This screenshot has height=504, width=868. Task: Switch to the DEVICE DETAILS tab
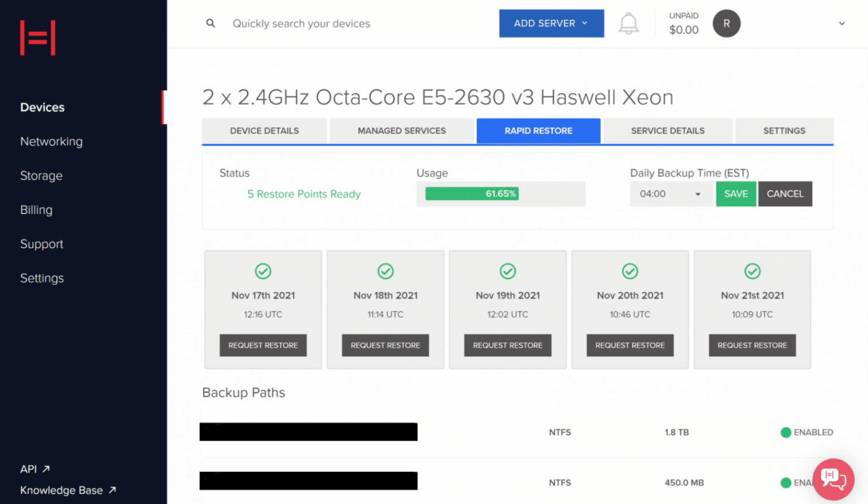click(264, 131)
